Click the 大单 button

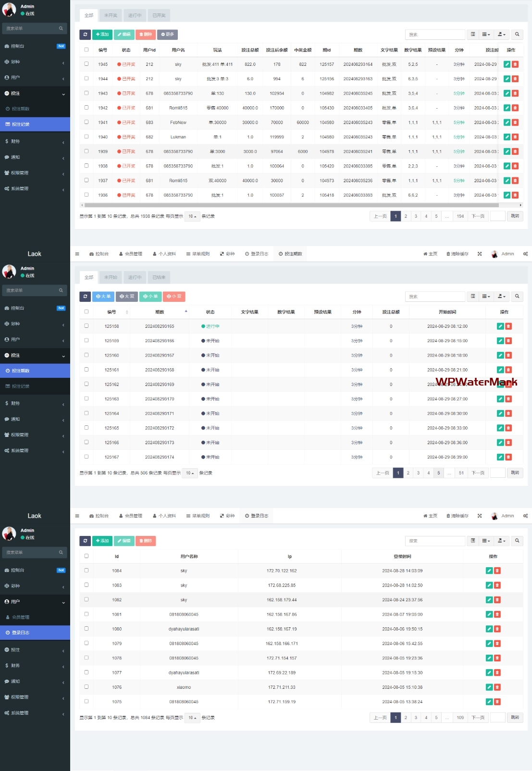click(103, 297)
